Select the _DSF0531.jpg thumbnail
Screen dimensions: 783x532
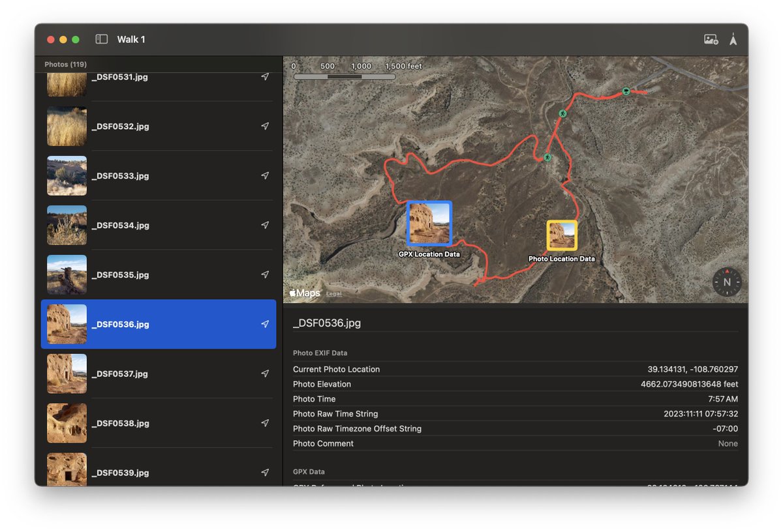67,83
